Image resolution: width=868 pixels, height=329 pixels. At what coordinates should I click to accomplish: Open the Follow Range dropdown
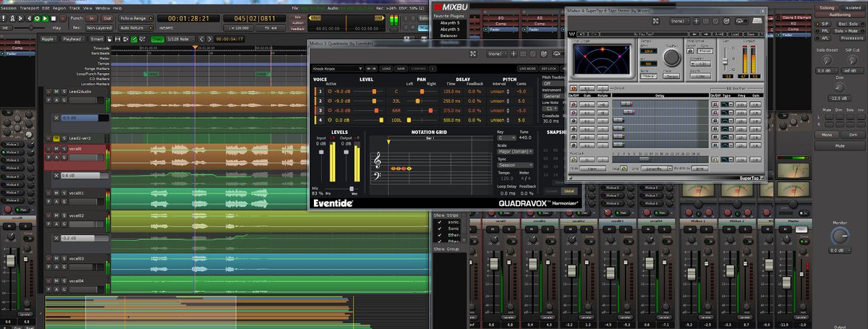135,18
